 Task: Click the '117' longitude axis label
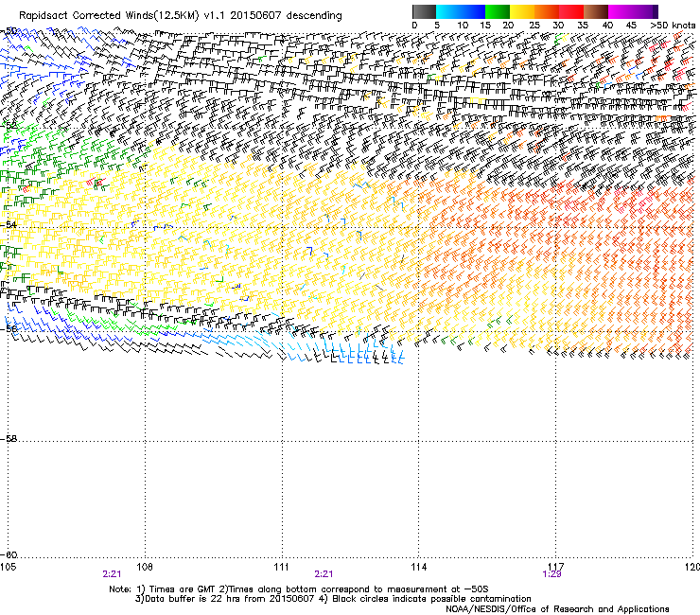pos(556,567)
